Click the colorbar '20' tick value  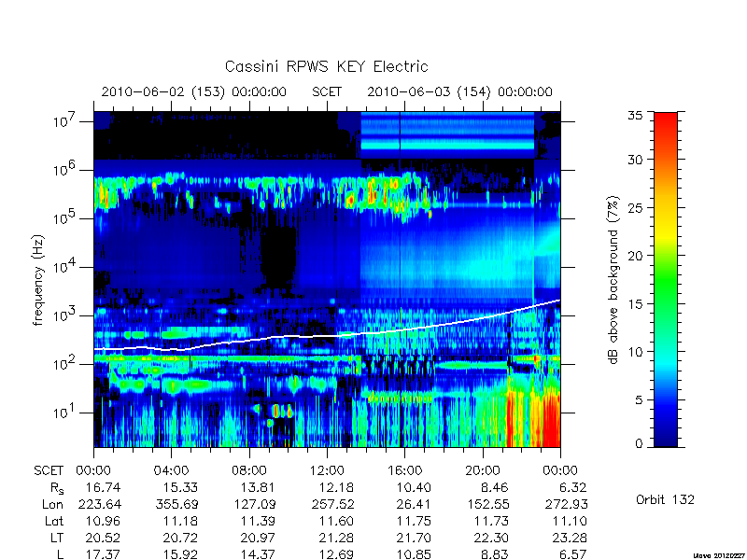pyautogui.click(x=634, y=256)
